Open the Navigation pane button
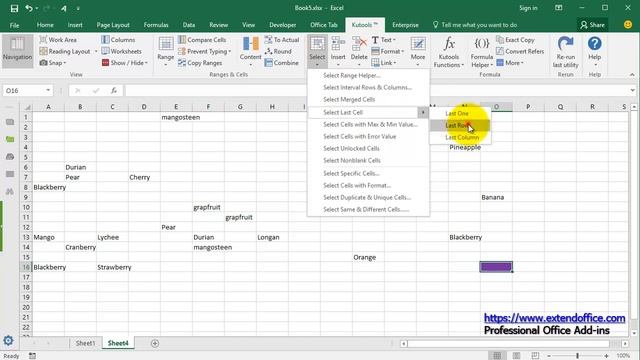 click(x=17, y=51)
